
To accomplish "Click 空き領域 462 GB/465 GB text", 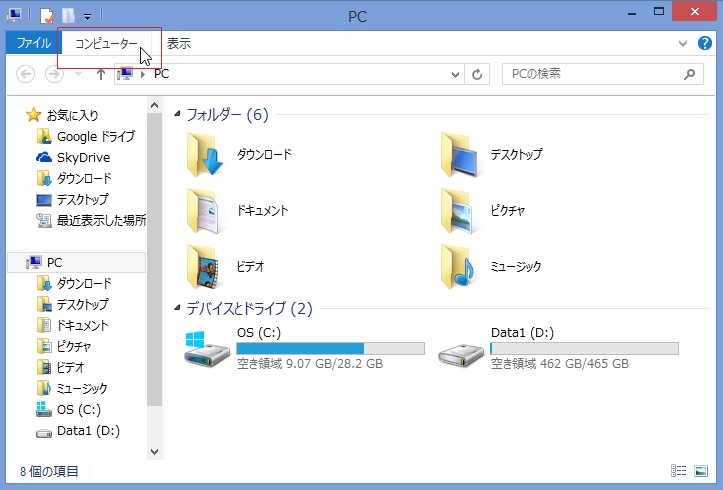I will click(560, 364).
